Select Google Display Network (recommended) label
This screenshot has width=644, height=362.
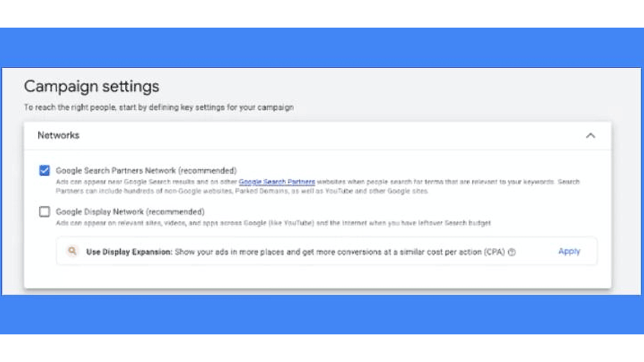[x=130, y=212]
